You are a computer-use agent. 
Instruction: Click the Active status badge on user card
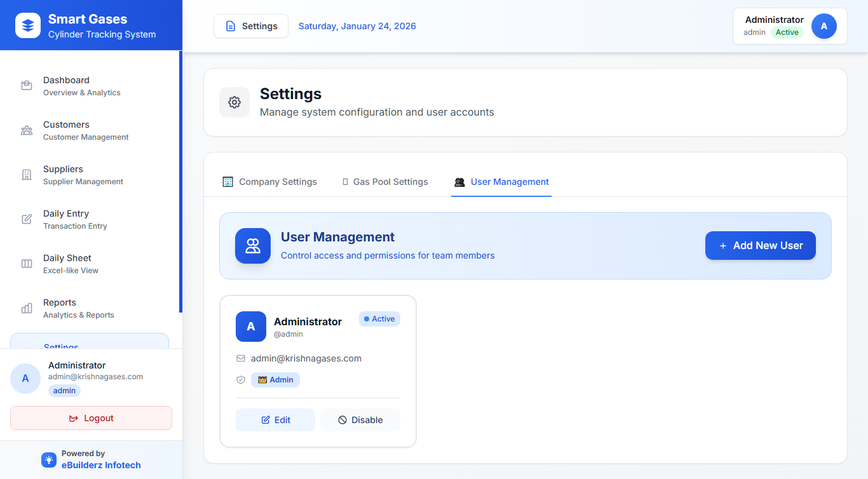pos(379,319)
